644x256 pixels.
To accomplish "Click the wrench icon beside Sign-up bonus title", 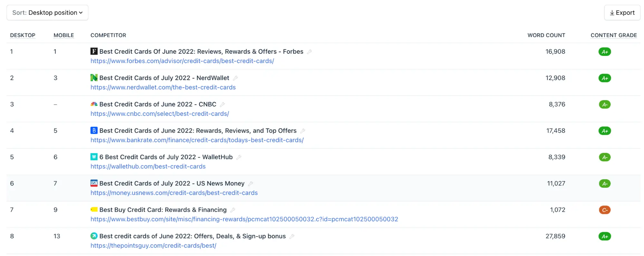I will point(292,236).
